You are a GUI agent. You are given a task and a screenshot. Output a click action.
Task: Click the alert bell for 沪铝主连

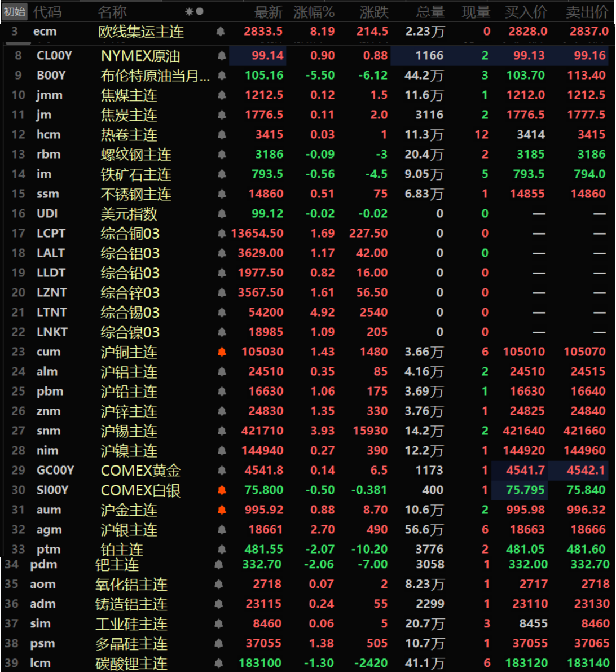coord(222,372)
